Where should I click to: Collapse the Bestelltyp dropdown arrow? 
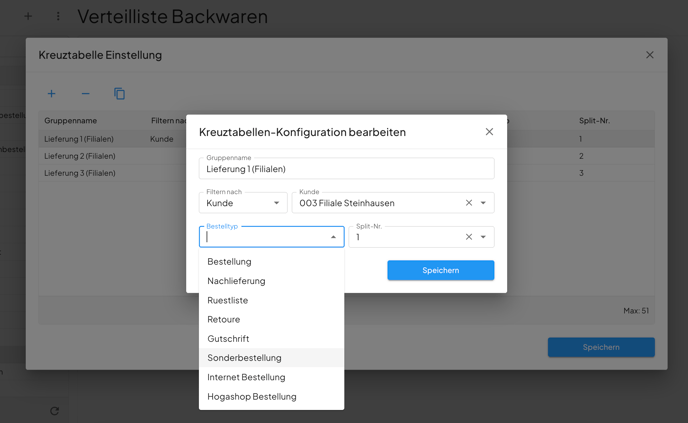333,237
